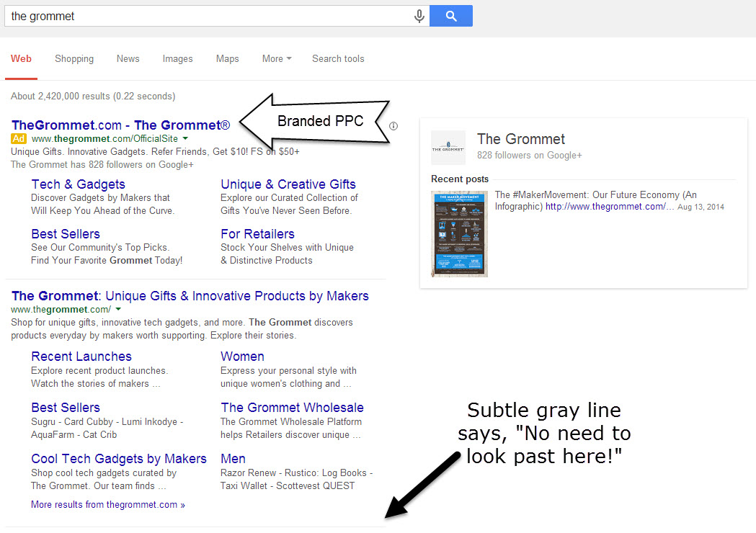Click '828 followers on Google+' in side panel
The image size is (756, 533).
530,155
